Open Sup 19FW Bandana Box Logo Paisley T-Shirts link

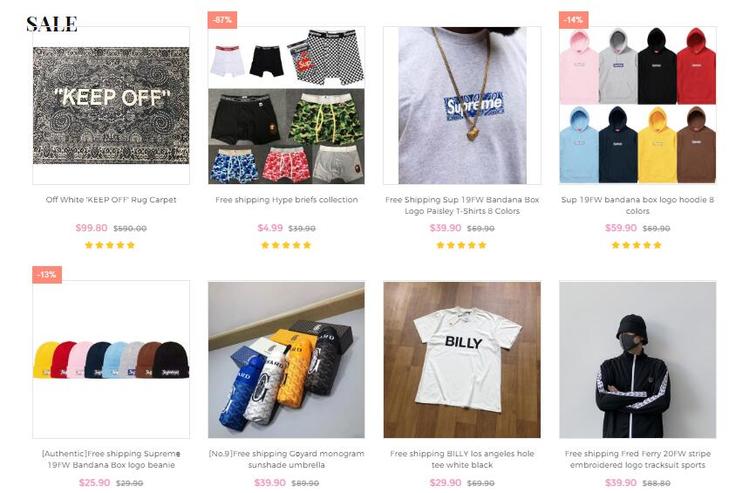(x=462, y=205)
